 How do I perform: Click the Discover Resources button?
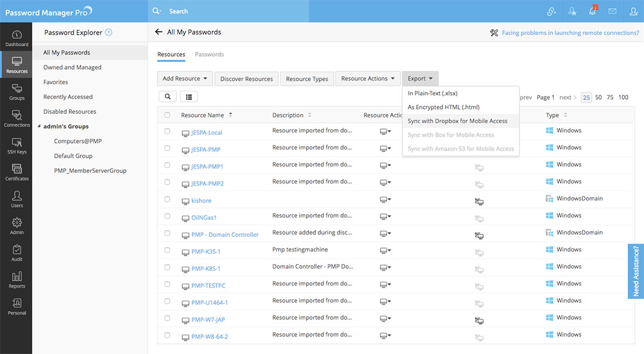click(246, 79)
